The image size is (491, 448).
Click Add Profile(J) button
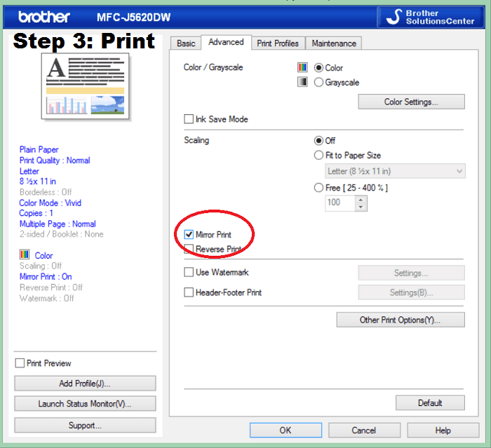85,383
